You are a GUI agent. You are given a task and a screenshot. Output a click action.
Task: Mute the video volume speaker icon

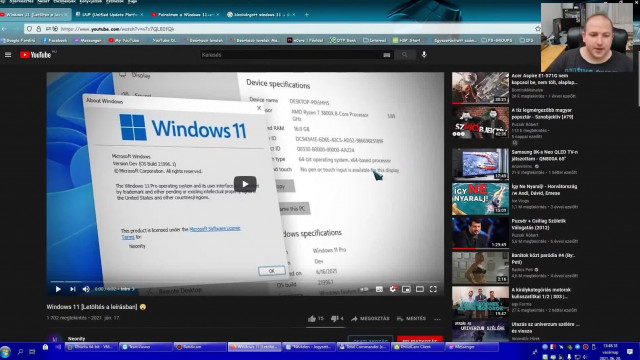(86, 289)
